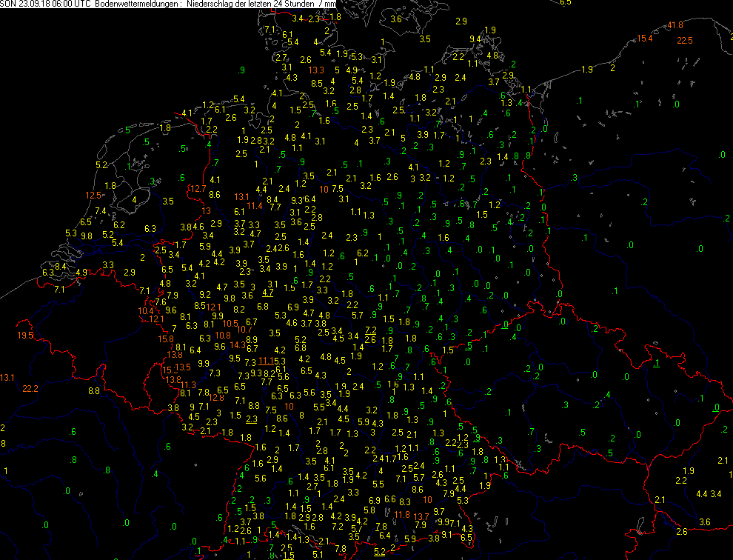The image size is (733, 560).
Task: Click the 11.4 precipitation reading
Action: pos(255,206)
